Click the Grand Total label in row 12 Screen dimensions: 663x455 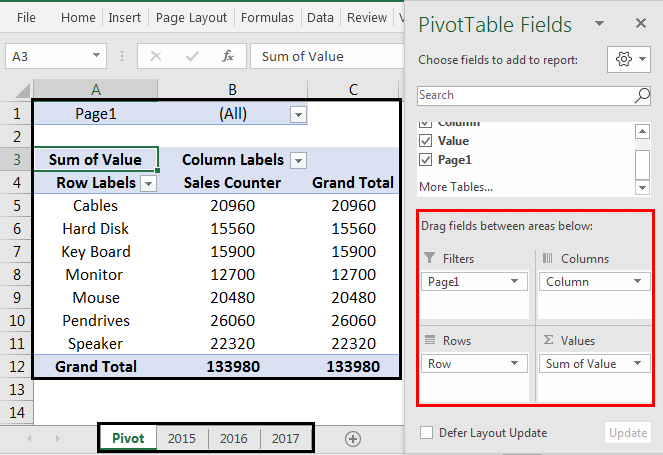coord(96,367)
